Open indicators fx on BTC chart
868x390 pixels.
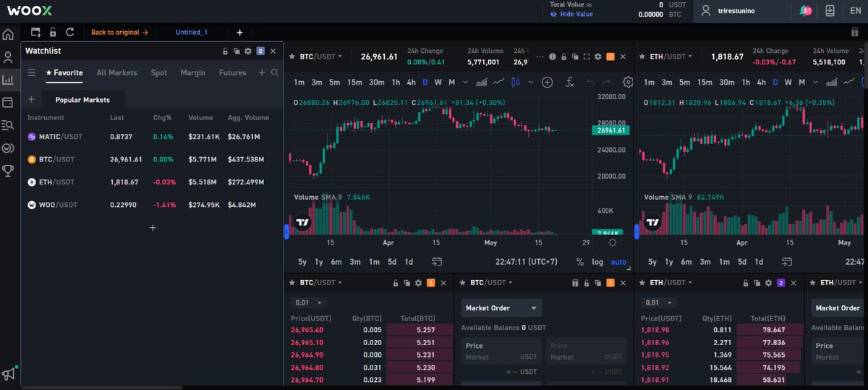(x=569, y=82)
